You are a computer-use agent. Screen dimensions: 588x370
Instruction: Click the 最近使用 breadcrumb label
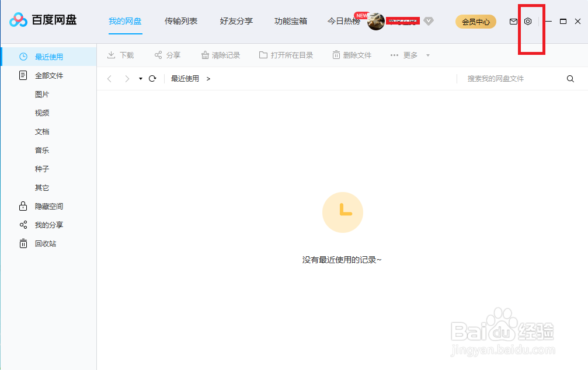click(185, 79)
